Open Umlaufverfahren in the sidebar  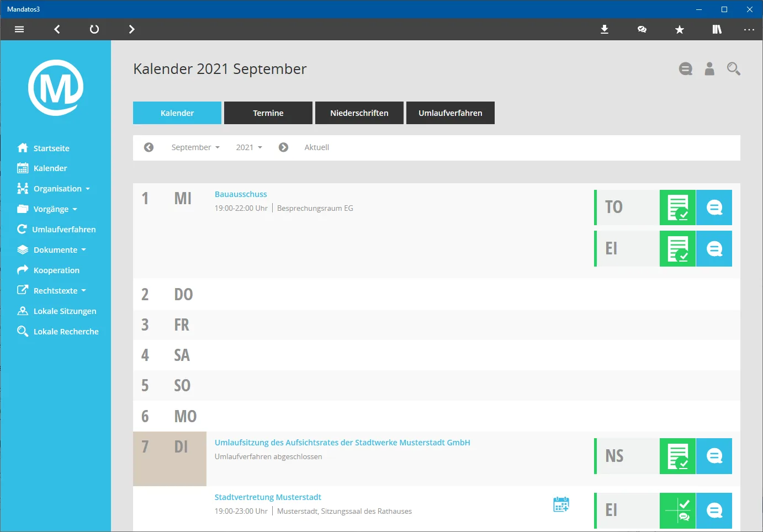coord(56,230)
